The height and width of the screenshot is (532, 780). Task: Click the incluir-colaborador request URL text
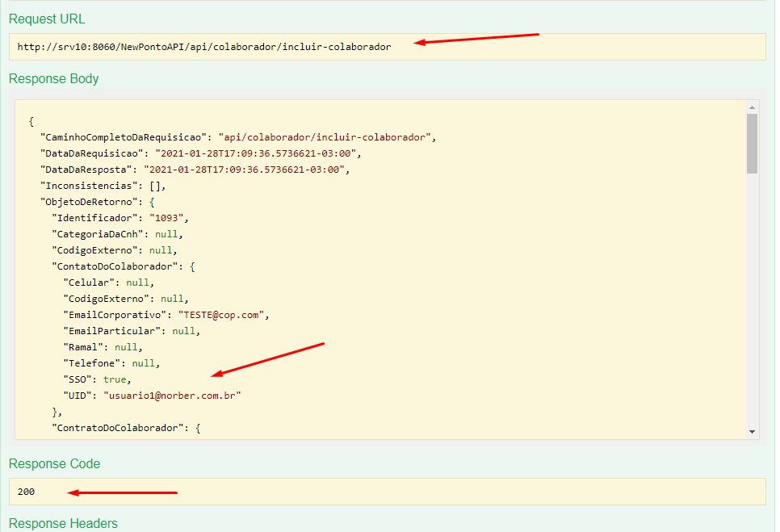pyautogui.click(x=203, y=47)
